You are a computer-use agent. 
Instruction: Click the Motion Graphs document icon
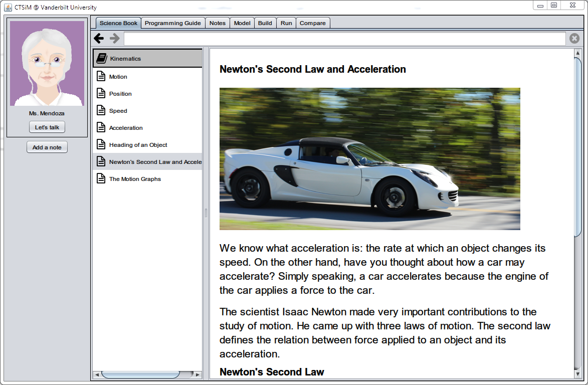pyautogui.click(x=101, y=179)
